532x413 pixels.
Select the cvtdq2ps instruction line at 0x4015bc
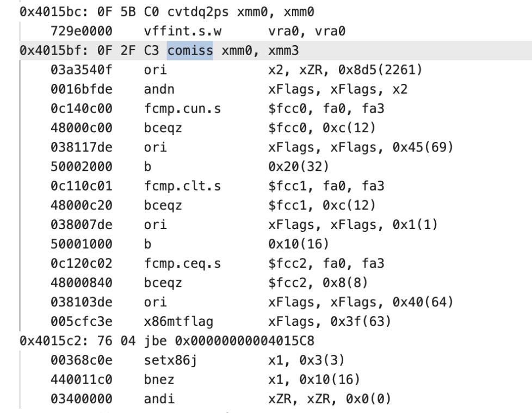click(166, 12)
